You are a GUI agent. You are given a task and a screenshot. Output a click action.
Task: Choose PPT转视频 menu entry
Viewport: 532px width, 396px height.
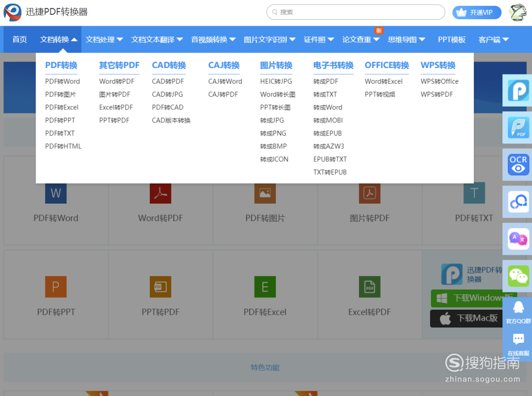pyautogui.click(x=380, y=94)
